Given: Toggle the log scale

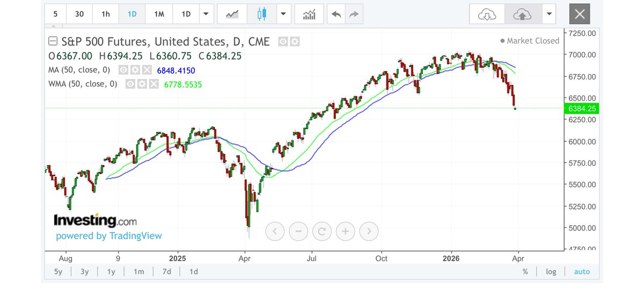Looking at the screenshot, I should pos(551,272).
